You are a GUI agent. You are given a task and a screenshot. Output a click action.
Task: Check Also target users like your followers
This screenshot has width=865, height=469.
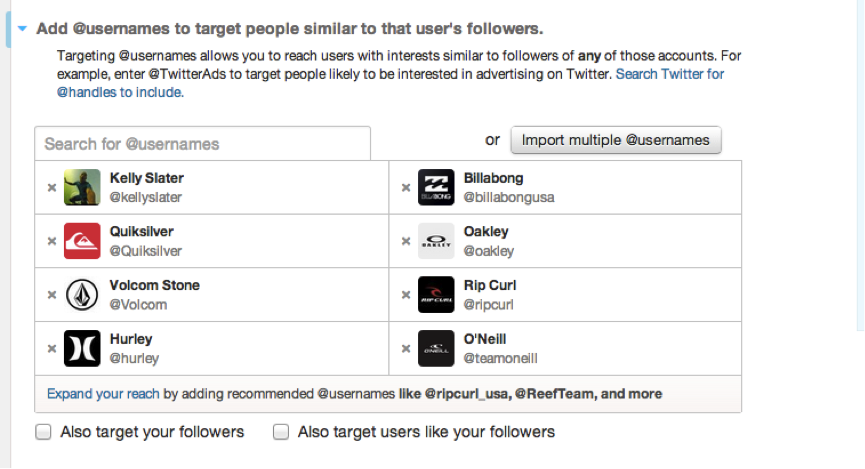tap(281, 431)
